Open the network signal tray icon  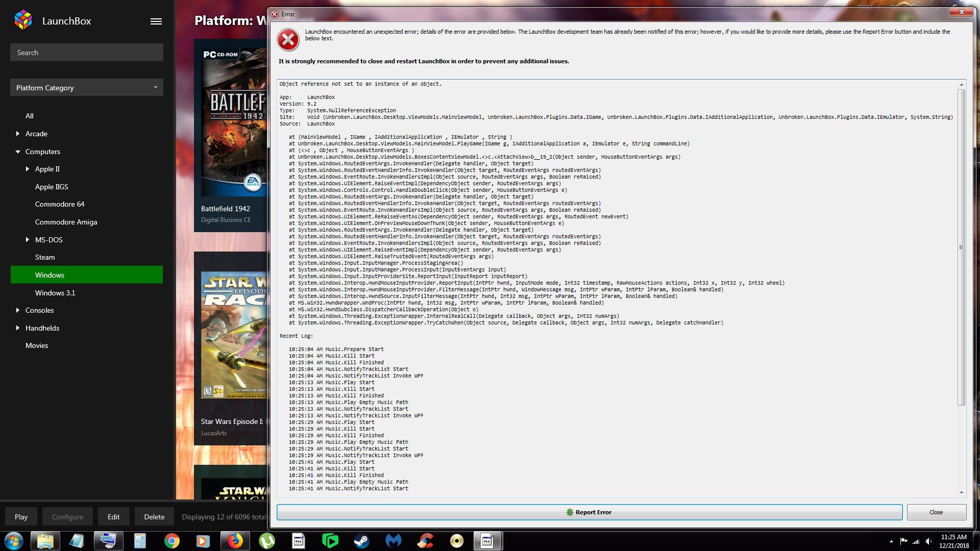(x=916, y=541)
